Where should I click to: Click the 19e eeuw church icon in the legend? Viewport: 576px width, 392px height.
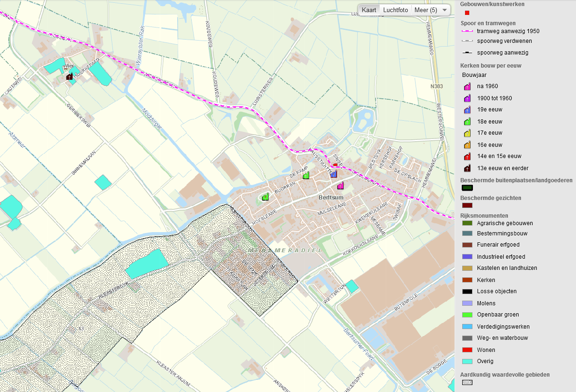click(466, 110)
